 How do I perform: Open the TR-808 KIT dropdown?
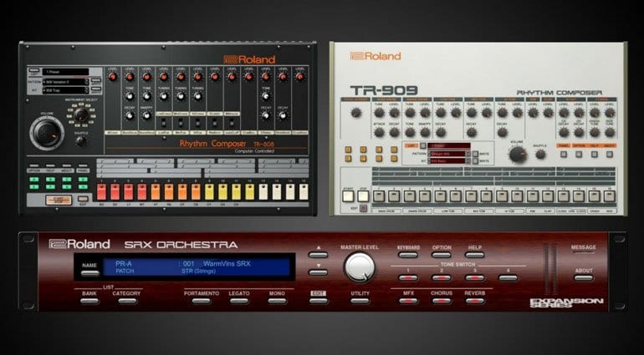(66, 90)
